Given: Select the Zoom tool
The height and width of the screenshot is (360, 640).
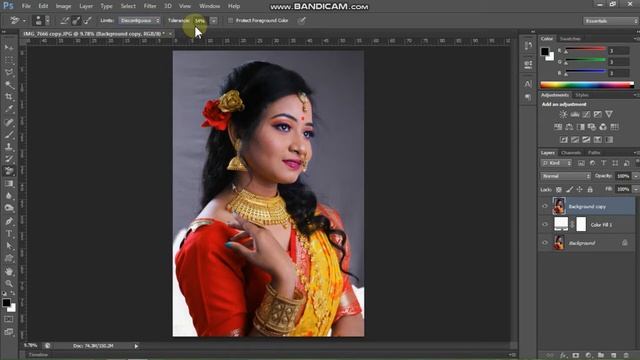Looking at the screenshot, I should click(9, 284).
